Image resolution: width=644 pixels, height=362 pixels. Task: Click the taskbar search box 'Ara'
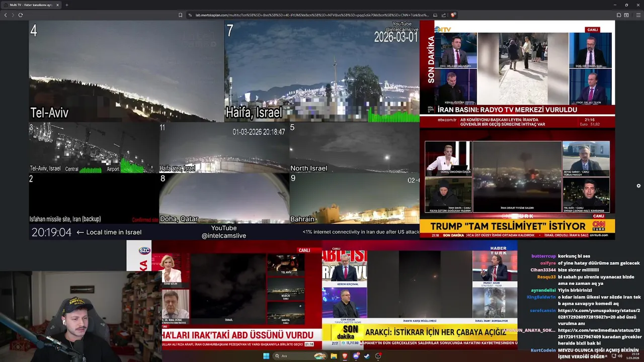tap(300, 356)
